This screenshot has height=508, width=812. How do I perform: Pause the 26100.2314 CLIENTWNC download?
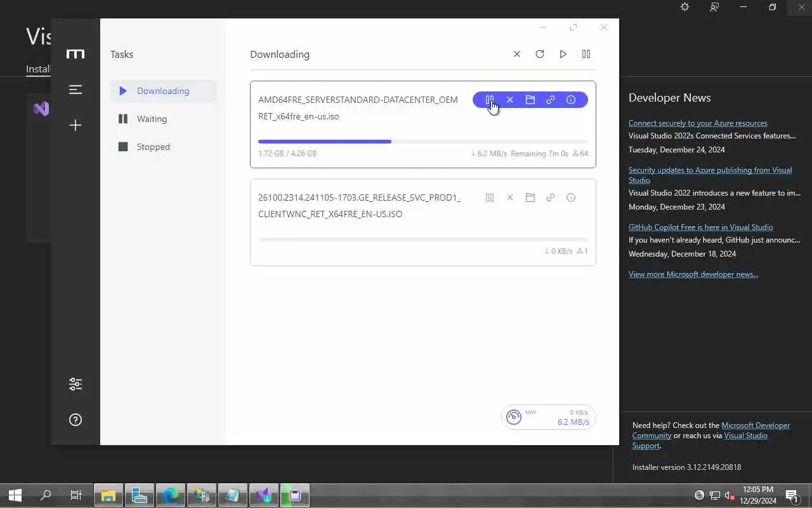[x=490, y=197]
